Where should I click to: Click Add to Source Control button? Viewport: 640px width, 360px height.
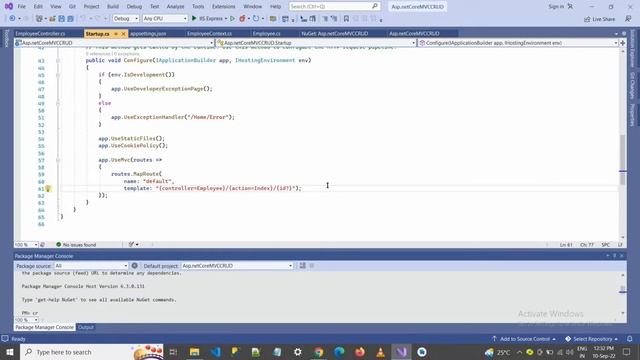(524, 339)
